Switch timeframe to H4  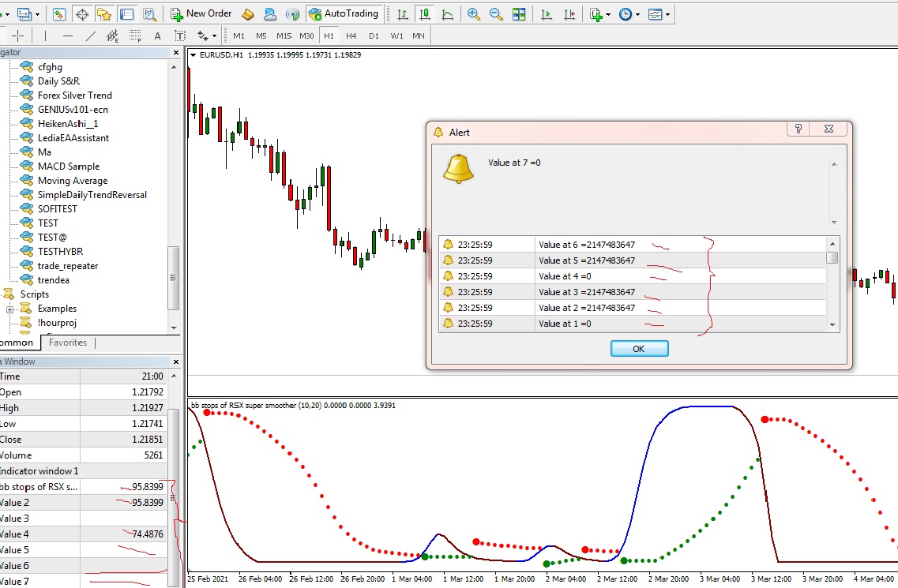[351, 36]
